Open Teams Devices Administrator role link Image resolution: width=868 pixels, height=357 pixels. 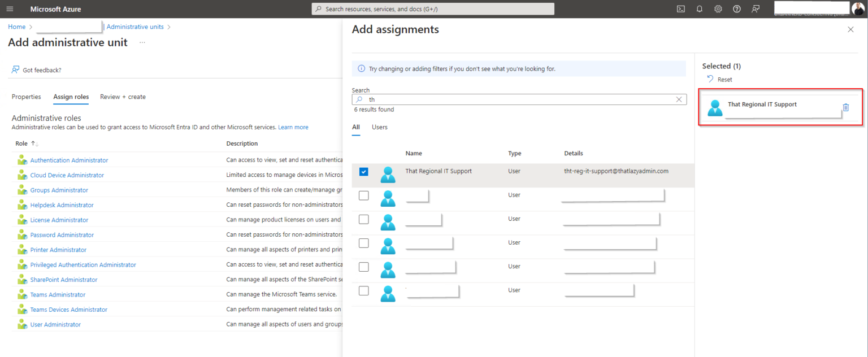69,310
